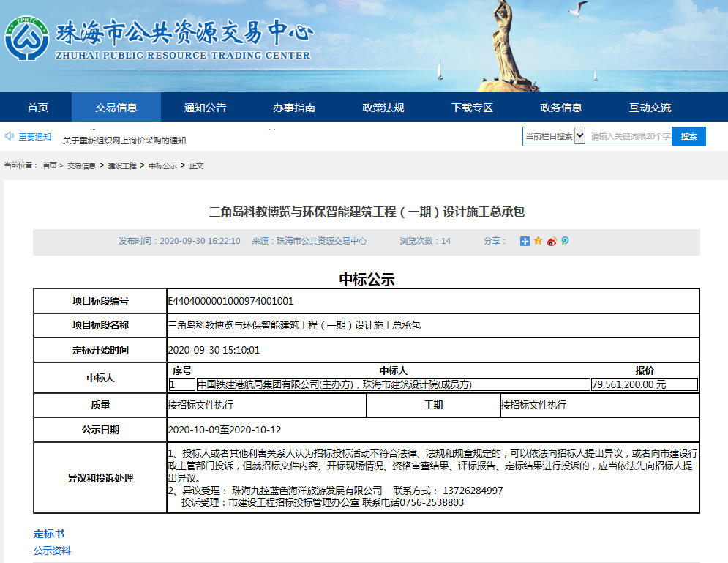The height and width of the screenshot is (563, 728).
Task: Click the Zhuhai trading center logo
Action: 27,39
